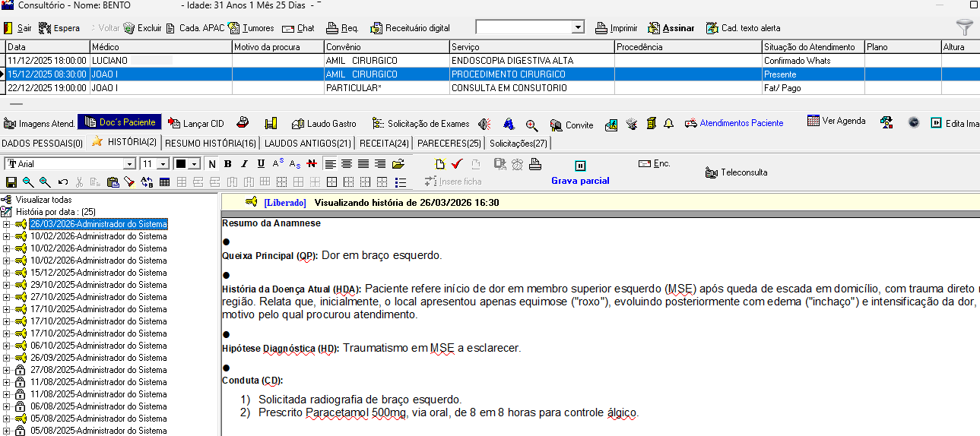Open the Arial font dropdown
980x436 pixels.
point(128,164)
